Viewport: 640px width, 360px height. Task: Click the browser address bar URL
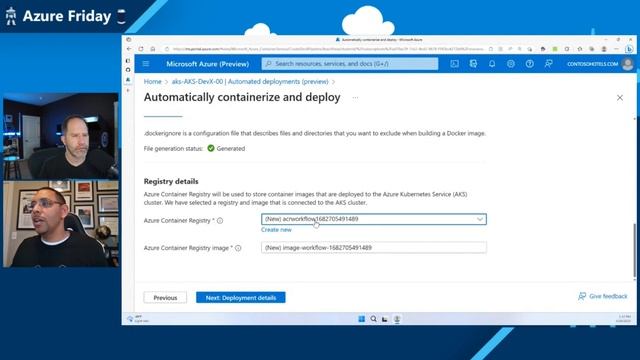328,49
